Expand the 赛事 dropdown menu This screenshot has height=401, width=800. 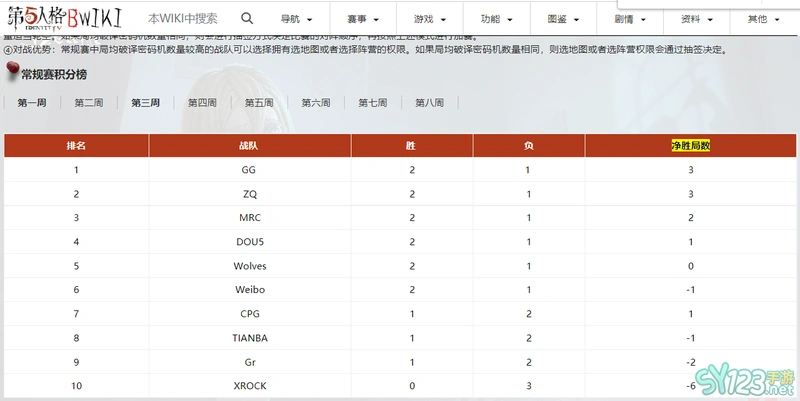pos(363,19)
